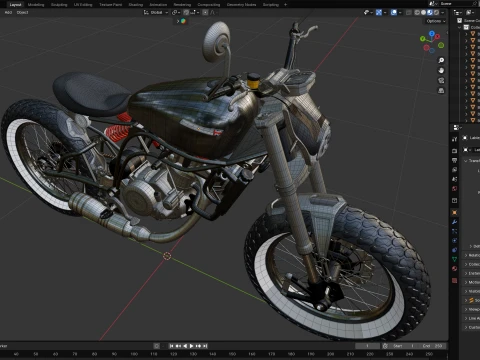Switch to the Layout workspace tab

15,5
